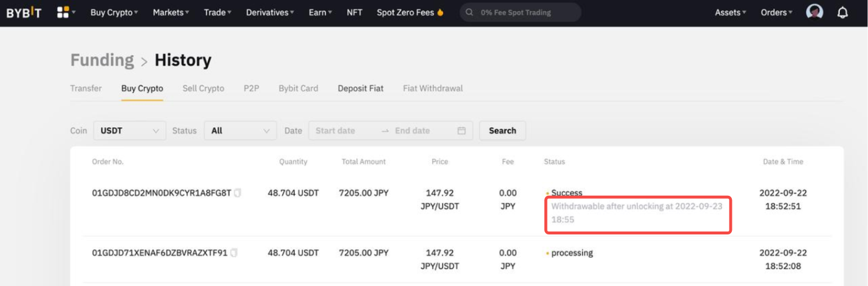Copy order number ending in FG8T

238,193
